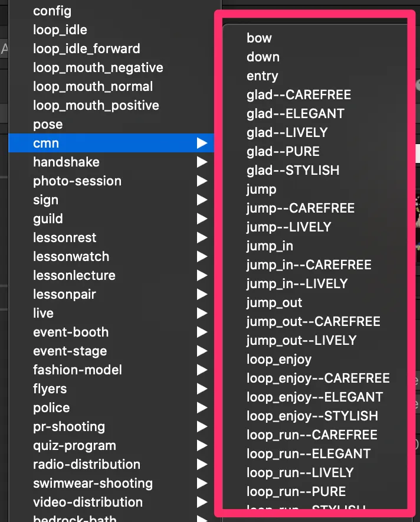Select jump_in--LIVELY in submenu

[x=297, y=284]
